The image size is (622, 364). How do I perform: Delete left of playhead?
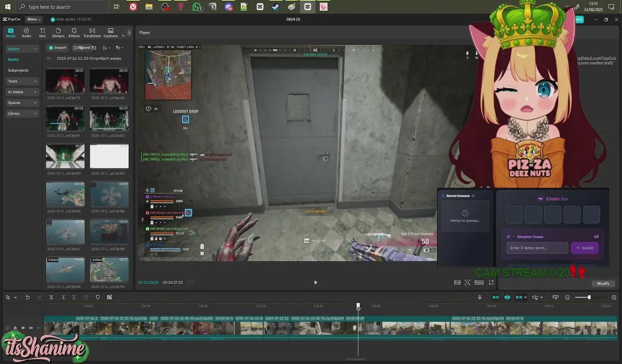(63, 297)
